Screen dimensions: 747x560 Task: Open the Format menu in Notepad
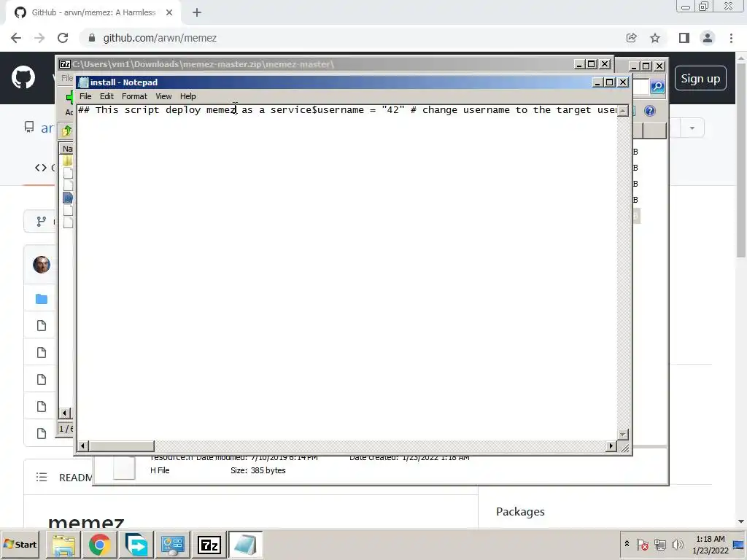pyautogui.click(x=134, y=96)
